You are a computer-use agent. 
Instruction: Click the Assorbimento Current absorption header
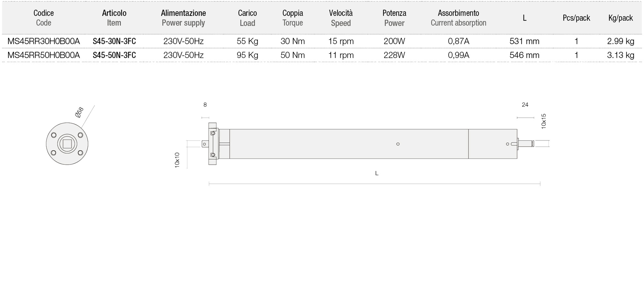point(458,18)
